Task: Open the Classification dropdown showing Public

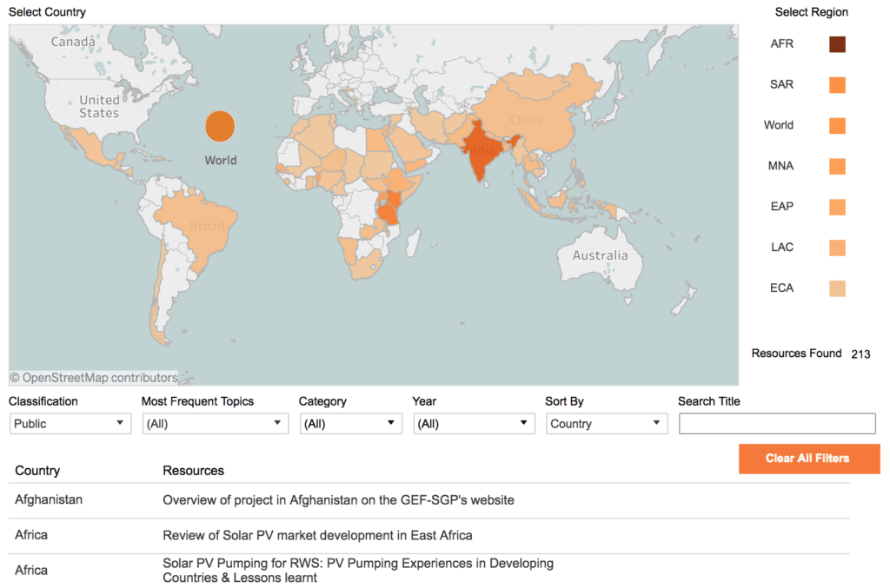Action: click(x=70, y=424)
